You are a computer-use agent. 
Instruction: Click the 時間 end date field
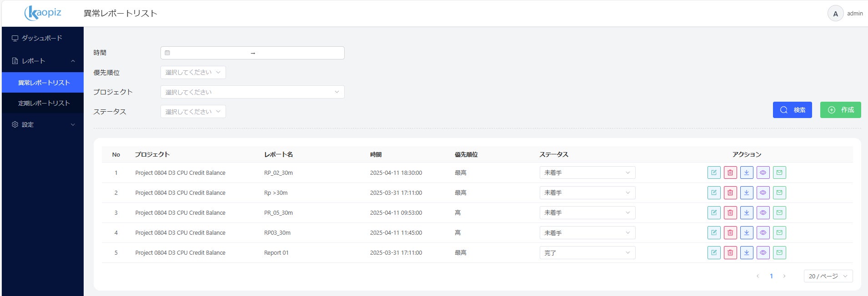(298, 53)
